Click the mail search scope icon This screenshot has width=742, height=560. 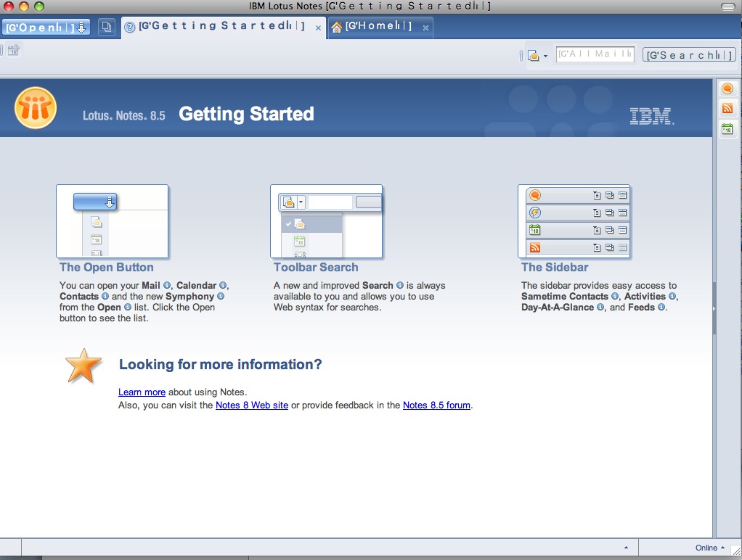click(x=534, y=56)
